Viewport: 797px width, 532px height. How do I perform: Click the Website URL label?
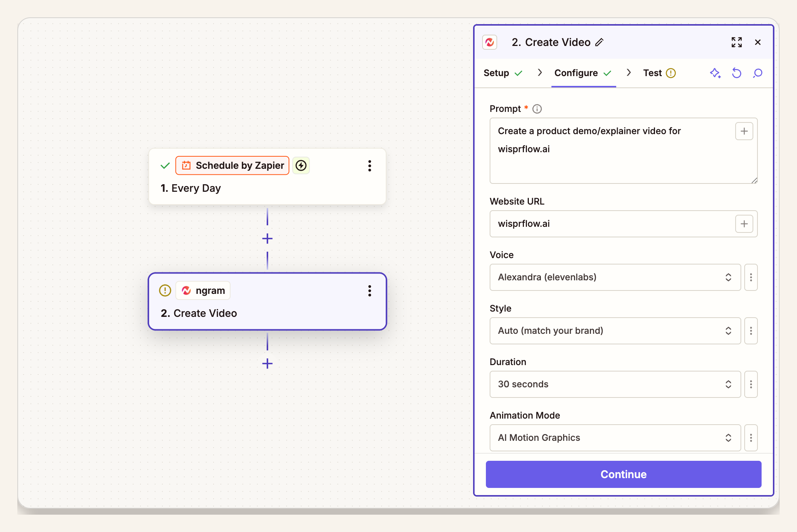coord(517,202)
